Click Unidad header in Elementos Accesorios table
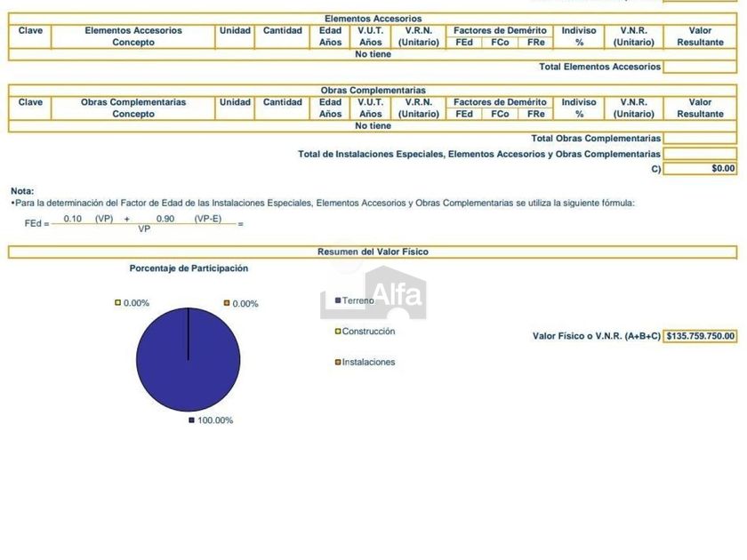This screenshot has height=560, width=747. [235, 30]
